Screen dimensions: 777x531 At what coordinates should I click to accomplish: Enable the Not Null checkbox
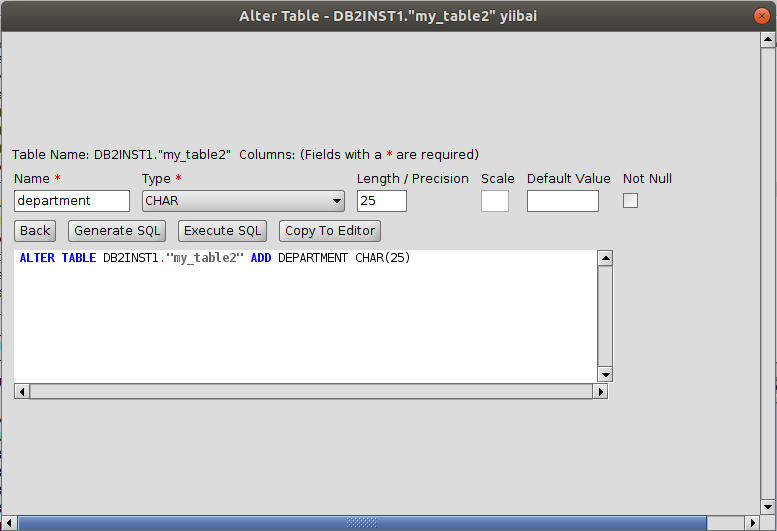pyautogui.click(x=630, y=201)
